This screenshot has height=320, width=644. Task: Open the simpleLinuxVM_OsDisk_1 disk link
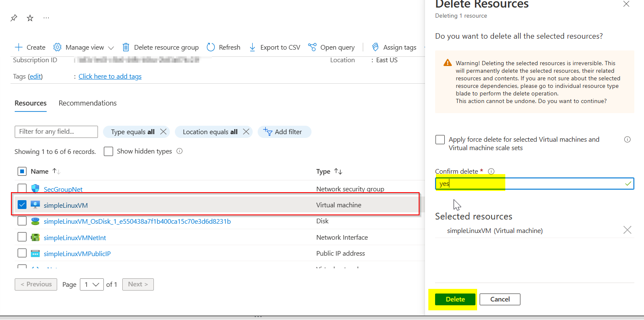tap(137, 221)
